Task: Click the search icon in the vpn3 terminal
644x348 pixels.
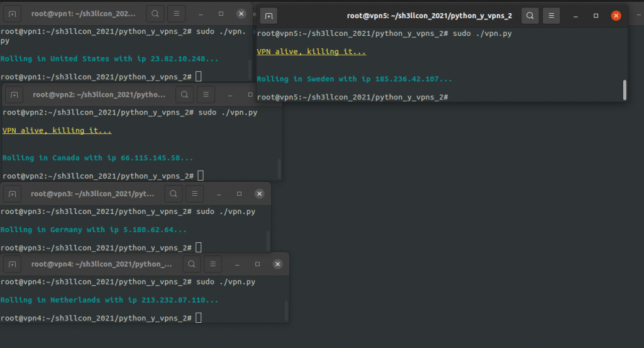Action: pos(174,194)
